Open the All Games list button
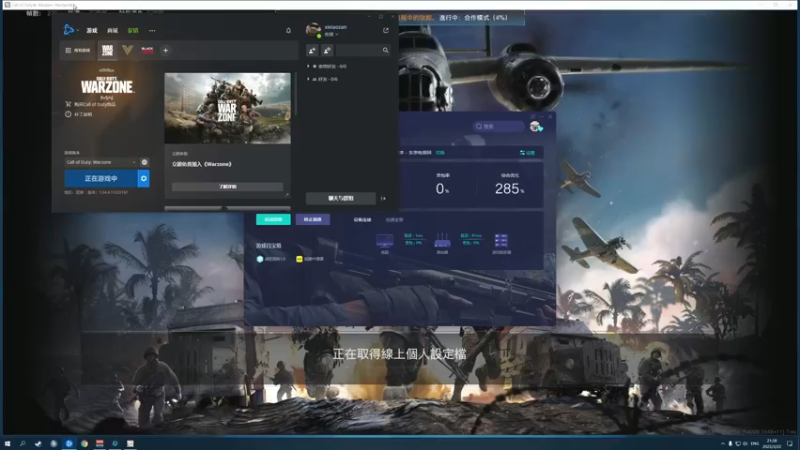 coord(78,51)
